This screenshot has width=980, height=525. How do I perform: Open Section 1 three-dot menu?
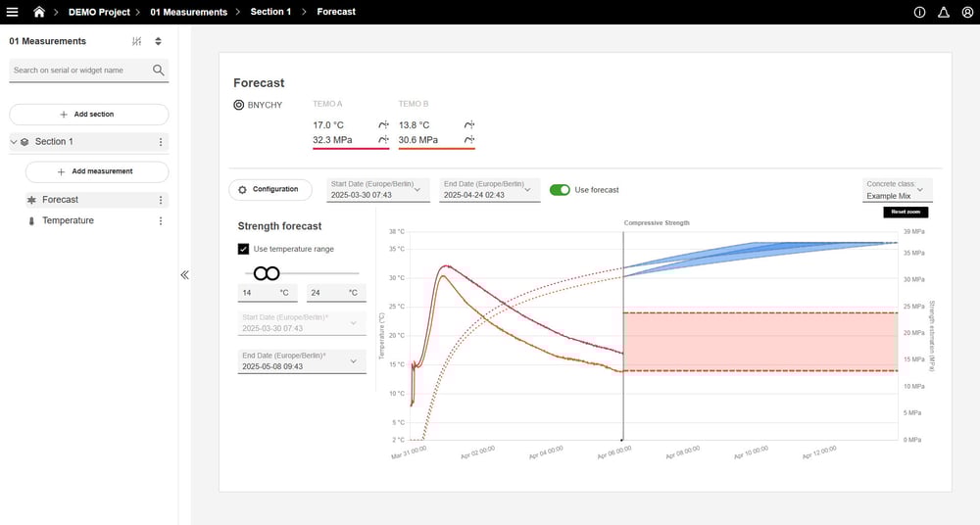(161, 142)
